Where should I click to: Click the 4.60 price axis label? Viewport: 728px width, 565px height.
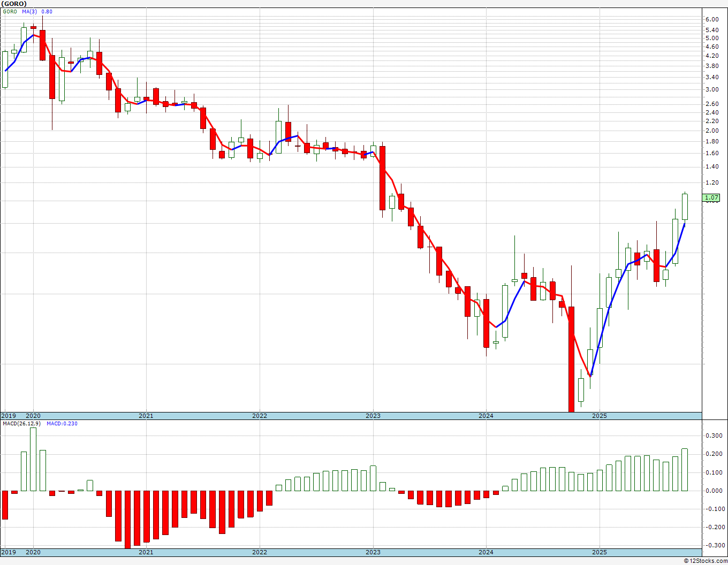pos(712,47)
